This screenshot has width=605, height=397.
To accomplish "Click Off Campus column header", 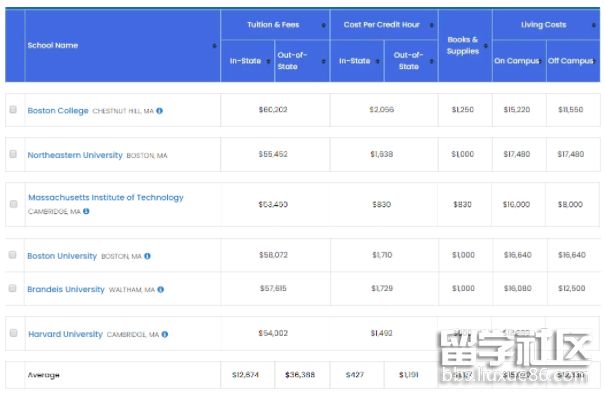I will coord(573,61).
